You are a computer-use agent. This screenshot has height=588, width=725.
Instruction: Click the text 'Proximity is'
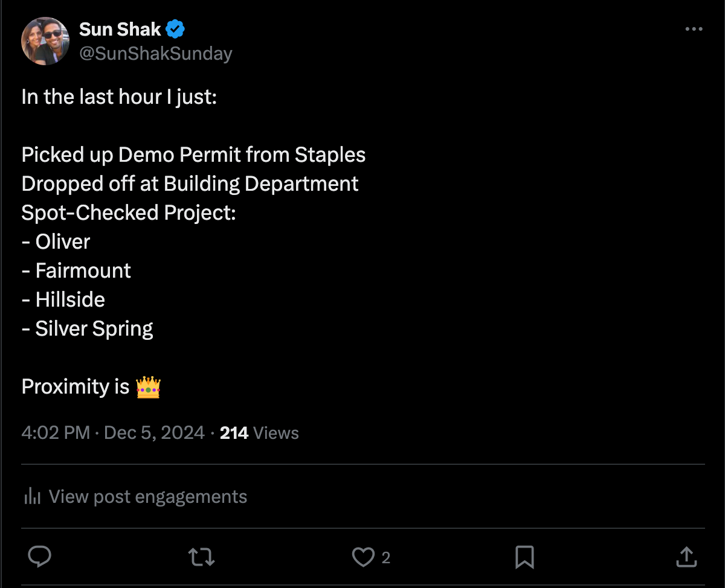[x=76, y=386]
